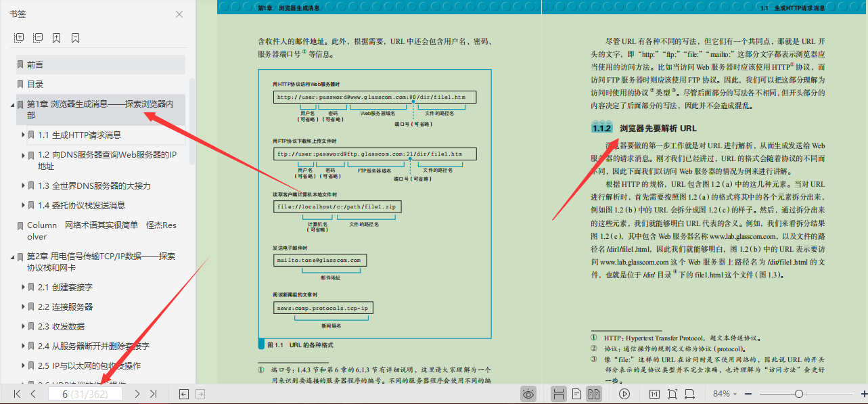
Task: Expand all bookmark entries icon
Action: point(19,37)
